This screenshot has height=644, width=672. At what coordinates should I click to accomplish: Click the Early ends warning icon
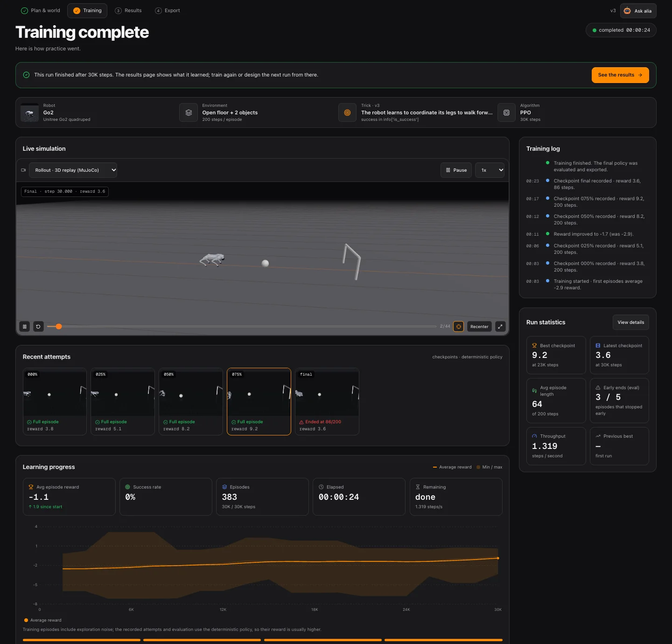598,388
